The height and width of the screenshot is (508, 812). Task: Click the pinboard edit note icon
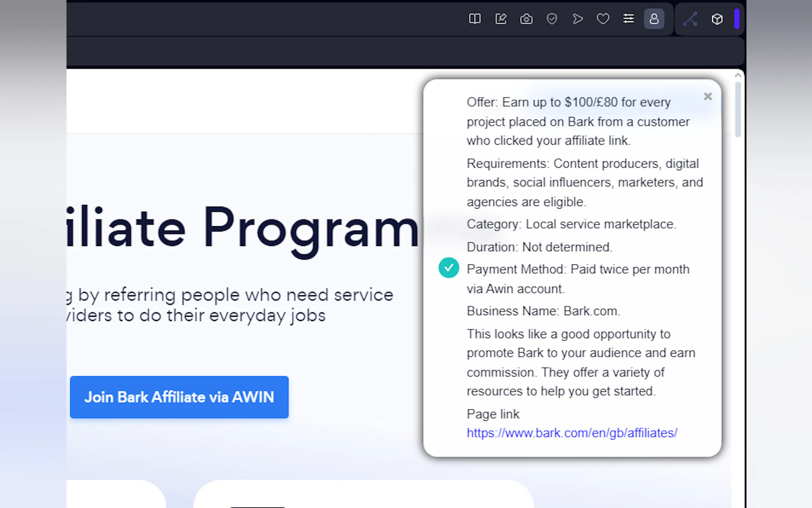[x=501, y=19]
